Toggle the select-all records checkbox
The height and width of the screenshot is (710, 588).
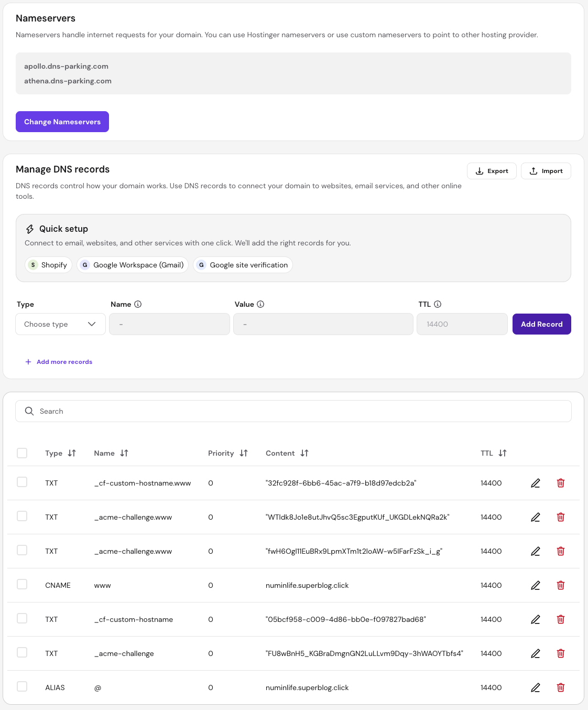(x=22, y=453)
